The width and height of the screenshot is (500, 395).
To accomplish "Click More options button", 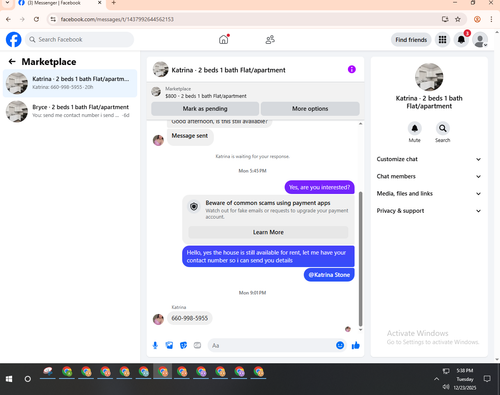I will [x=310, y=109].
